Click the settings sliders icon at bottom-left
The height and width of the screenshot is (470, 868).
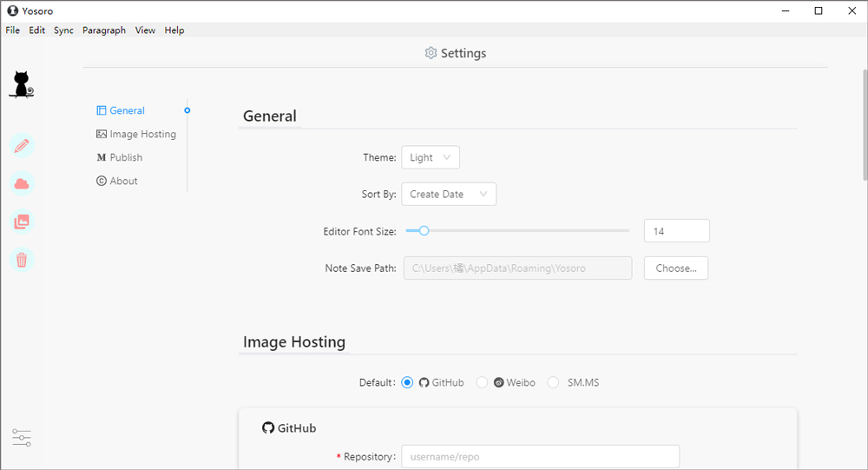coord(22,438)
